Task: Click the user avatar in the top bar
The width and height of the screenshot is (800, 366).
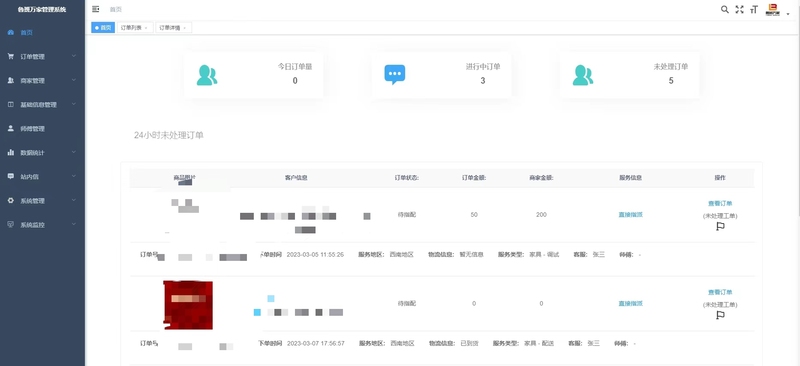Action: click(x=773, y=10)
